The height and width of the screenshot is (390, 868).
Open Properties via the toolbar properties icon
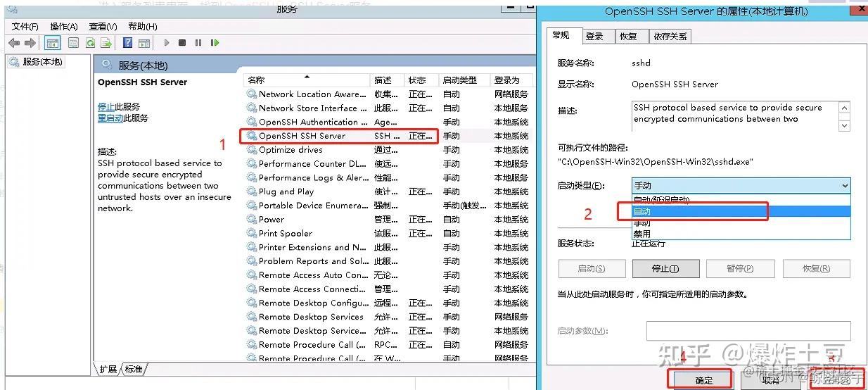tap(73, 43)
